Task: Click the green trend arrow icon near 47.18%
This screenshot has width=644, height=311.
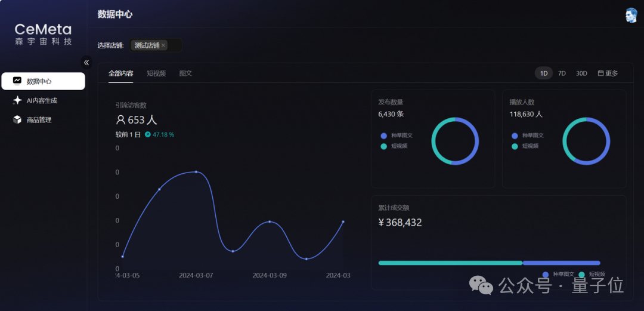Action: 148,134
